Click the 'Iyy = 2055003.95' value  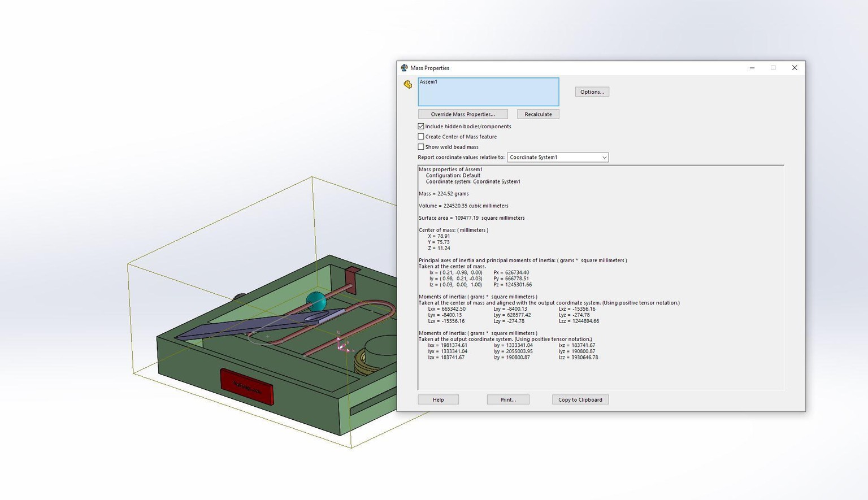tap(513, 351)
